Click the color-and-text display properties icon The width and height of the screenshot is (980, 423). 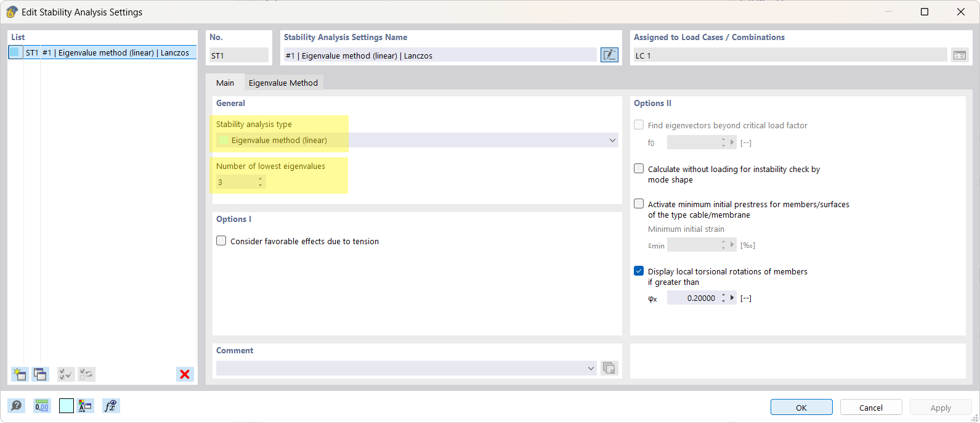pos(85,406)
